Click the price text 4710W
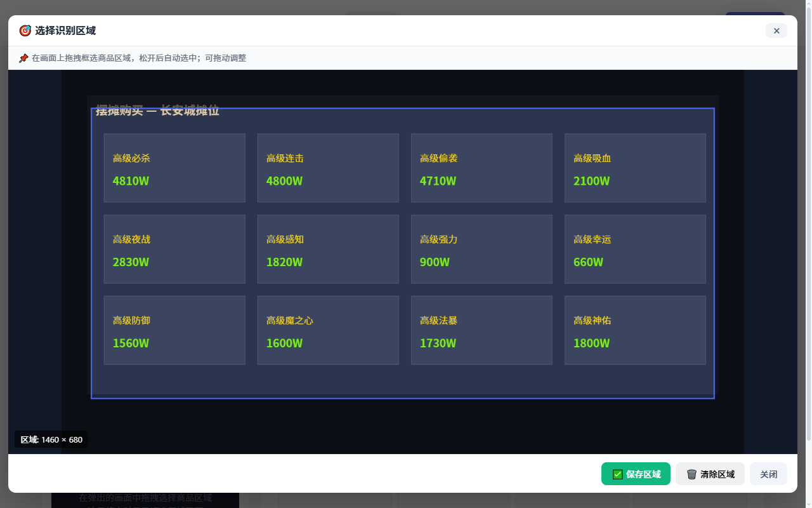Viewport: 812px width, 508px height. click(438, 181)
